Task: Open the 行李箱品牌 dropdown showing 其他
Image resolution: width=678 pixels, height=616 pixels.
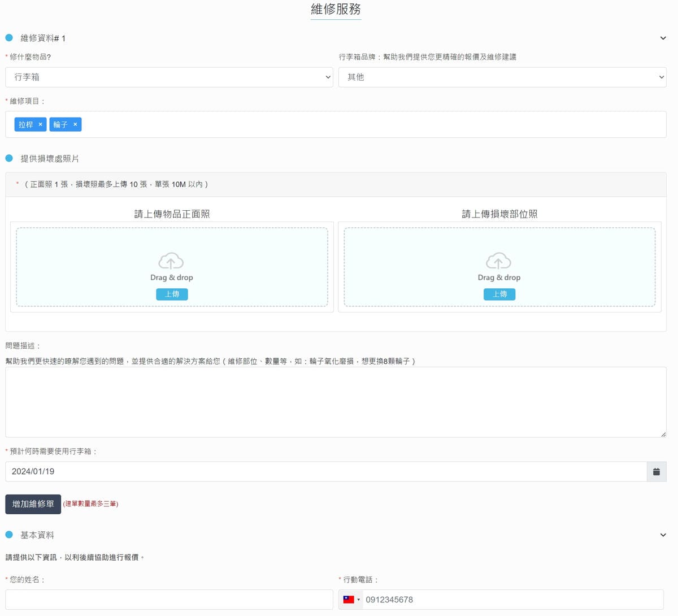Action: click(502, 77)
